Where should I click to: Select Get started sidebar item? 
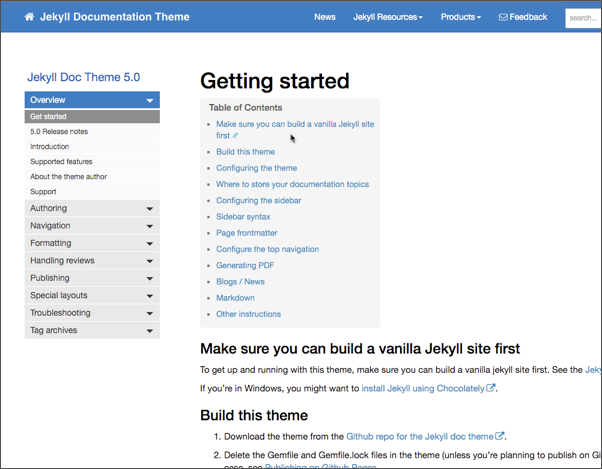(x=92, y=116)
